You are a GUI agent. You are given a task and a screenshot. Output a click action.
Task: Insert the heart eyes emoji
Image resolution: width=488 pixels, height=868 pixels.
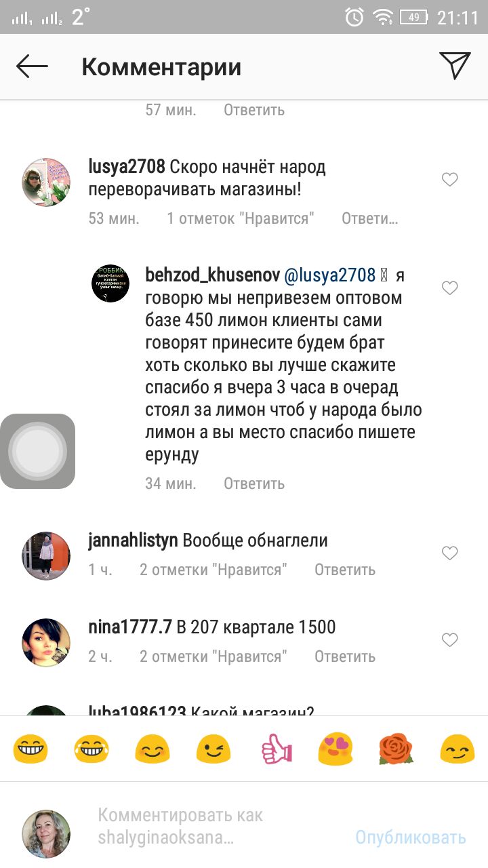(335, 749)
